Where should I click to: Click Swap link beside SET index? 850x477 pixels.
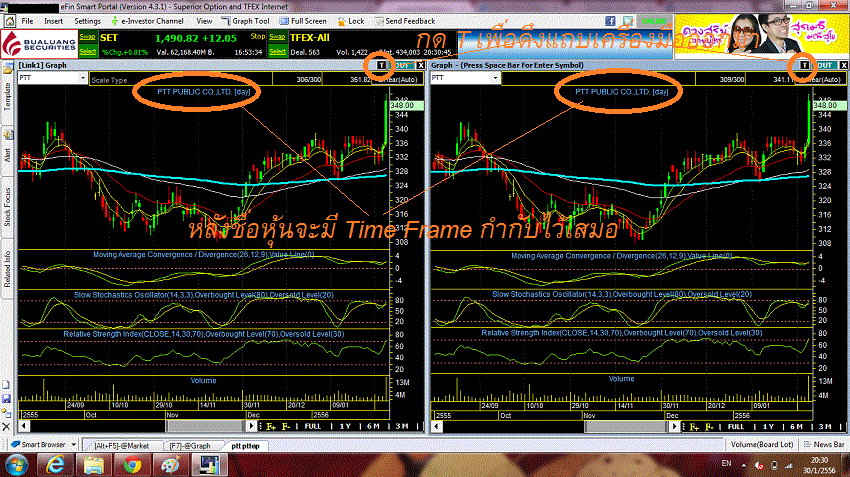(87, 37)
